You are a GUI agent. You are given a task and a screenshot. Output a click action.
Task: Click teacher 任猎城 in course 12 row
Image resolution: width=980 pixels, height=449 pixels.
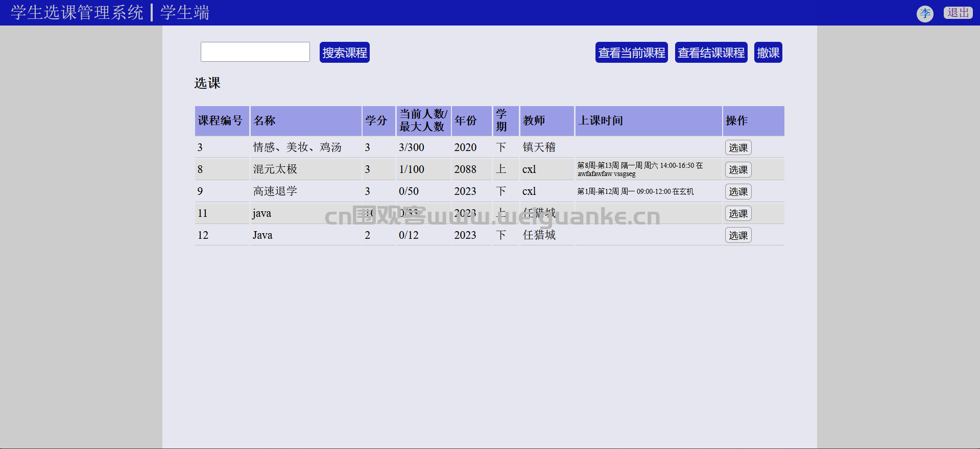tap(539, 235)
